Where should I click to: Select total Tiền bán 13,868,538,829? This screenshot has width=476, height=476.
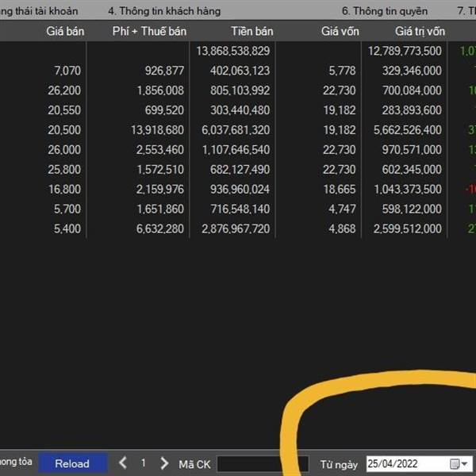click(232, 51)
